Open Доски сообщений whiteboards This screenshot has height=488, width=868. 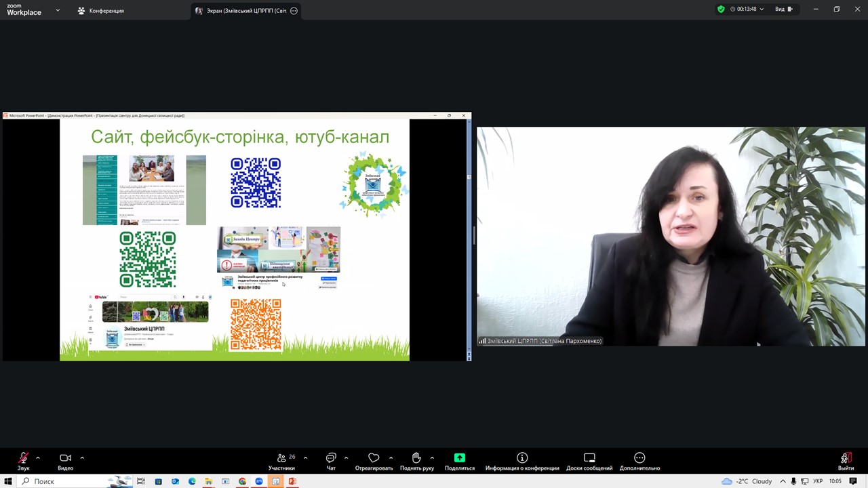click(589, 459)
